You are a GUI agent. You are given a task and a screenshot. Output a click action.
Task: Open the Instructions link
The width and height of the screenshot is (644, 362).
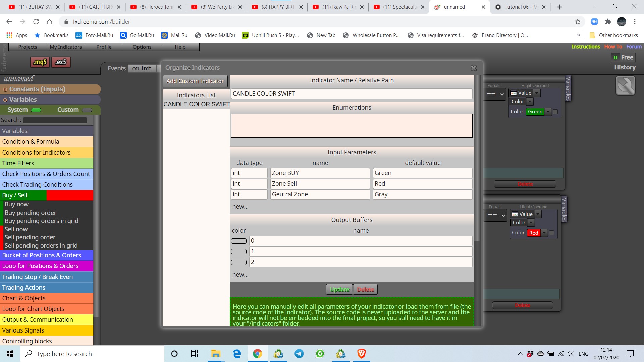pyautogui.click(x=586, y=47)
